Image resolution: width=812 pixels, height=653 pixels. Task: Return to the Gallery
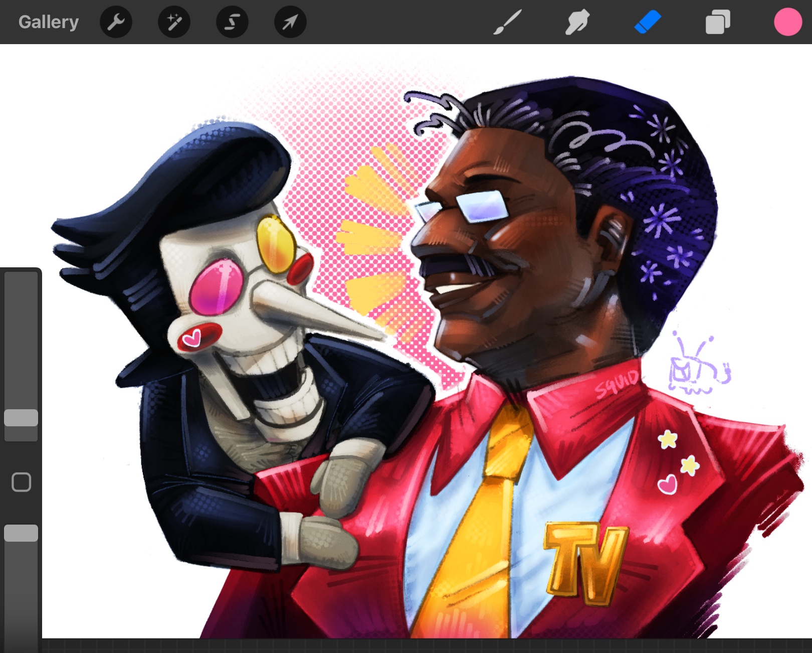49,22
